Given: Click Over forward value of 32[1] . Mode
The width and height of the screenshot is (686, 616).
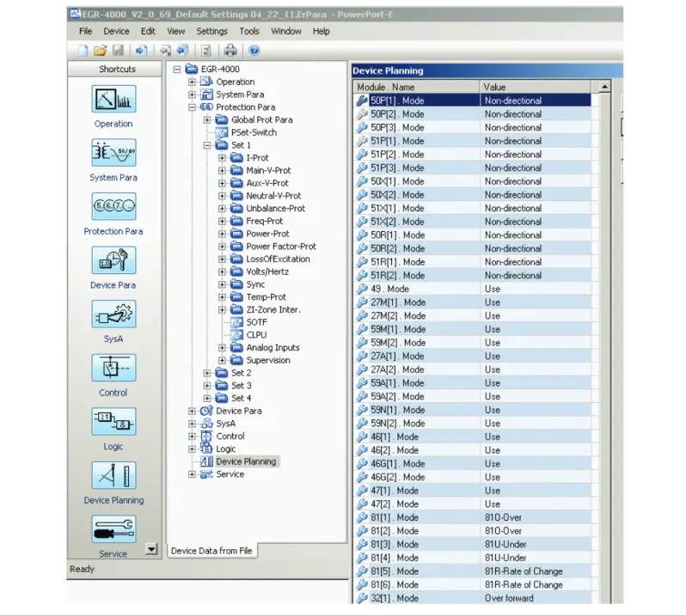Looking at the screenshot, I should pyautogui.click(x=509, y=598).
